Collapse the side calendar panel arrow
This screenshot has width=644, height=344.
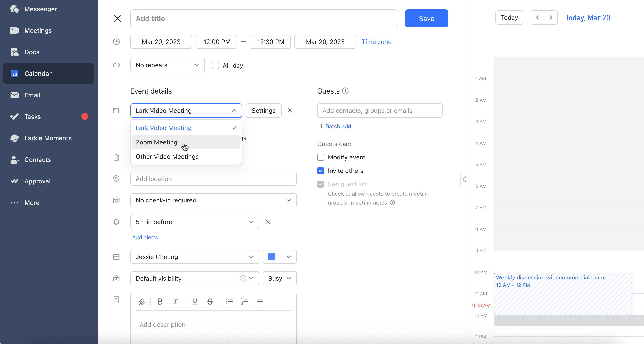tap(464, 179)
